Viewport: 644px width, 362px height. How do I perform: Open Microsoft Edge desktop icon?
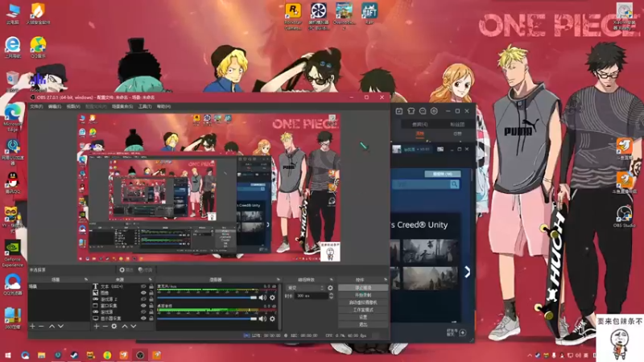pyautogui.click(x=13, y=117)
